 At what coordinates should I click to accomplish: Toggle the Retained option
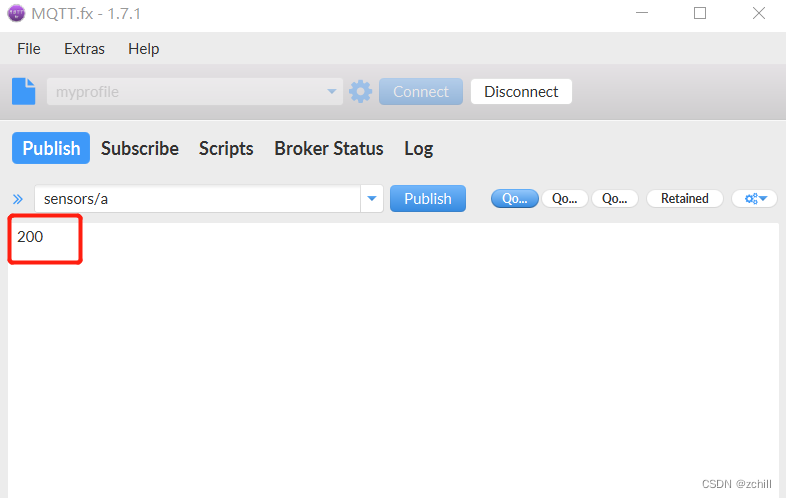(x=685, y=199)
